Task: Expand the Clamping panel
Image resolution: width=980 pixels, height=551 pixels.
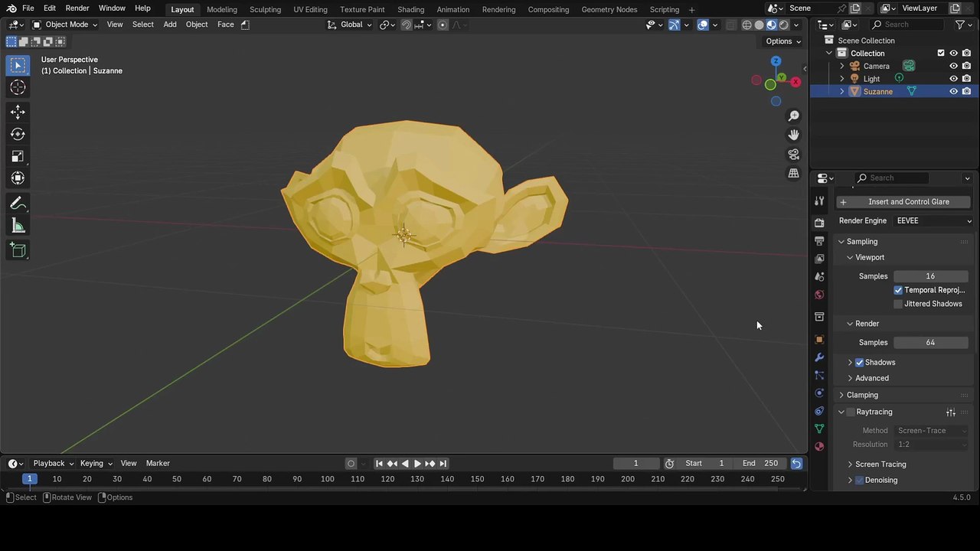Action: (x=841, y=395)
